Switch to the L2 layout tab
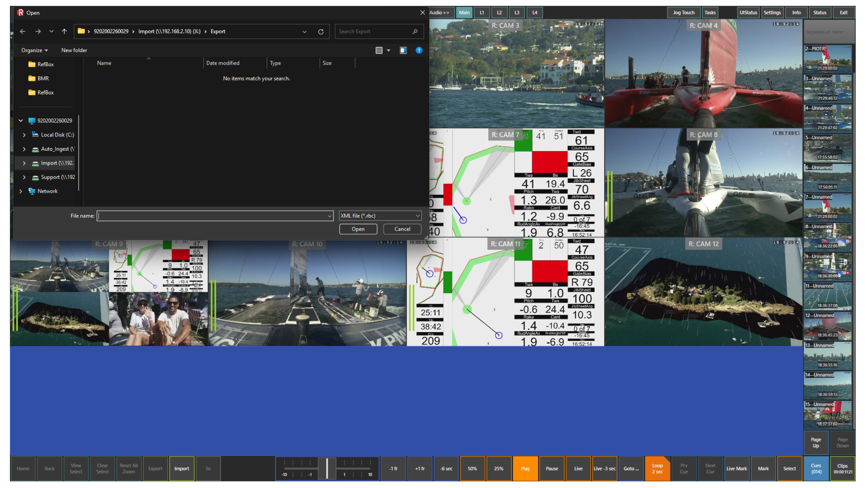Viewport: 868px width, 488px height. pos(499,12)
